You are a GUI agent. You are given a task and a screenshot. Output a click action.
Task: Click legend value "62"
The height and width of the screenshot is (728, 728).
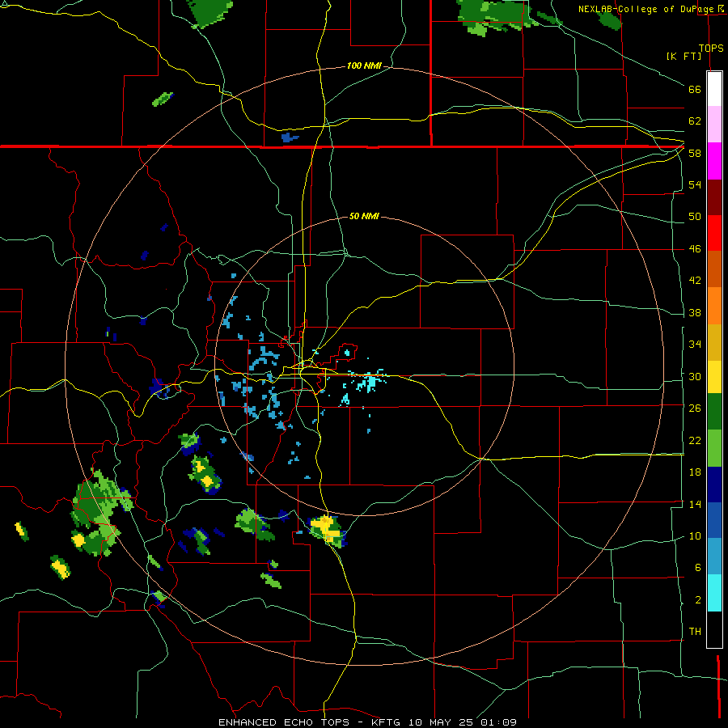click(x=695, y=121)
